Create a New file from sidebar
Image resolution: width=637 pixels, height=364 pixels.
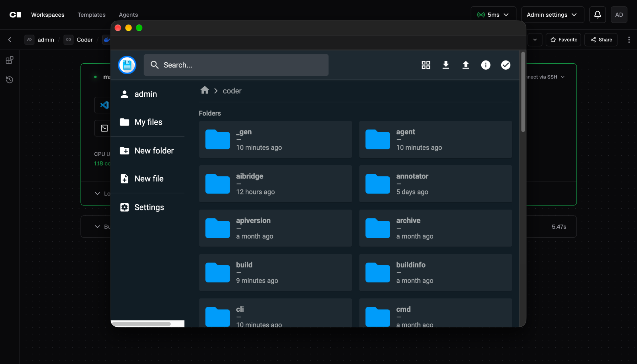(148, 179)
